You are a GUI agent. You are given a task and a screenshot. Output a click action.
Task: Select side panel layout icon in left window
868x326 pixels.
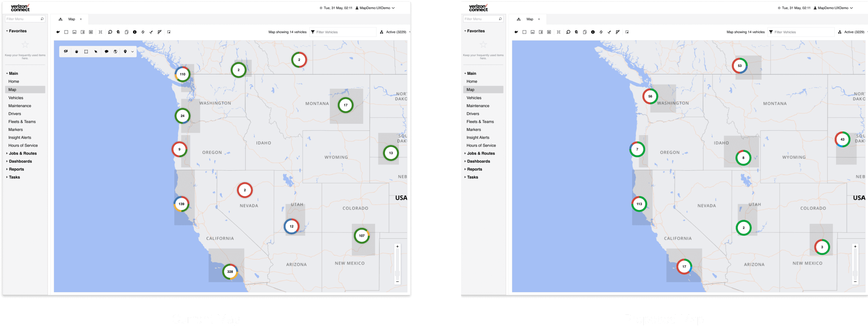point(82,32)
